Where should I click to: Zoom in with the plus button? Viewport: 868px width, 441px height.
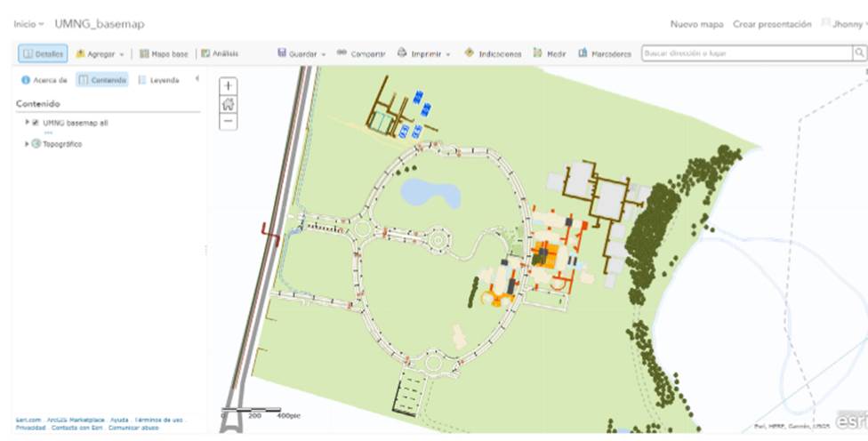click(x=229, y=86)
